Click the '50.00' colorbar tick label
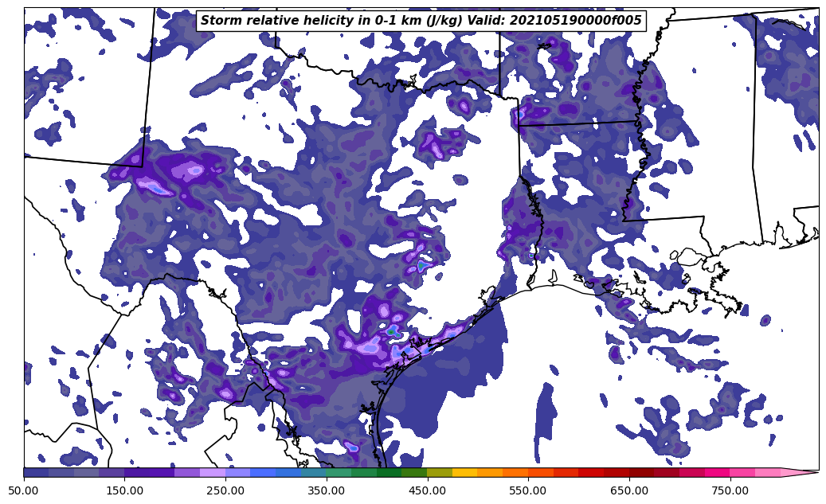 tap(24, 490)
